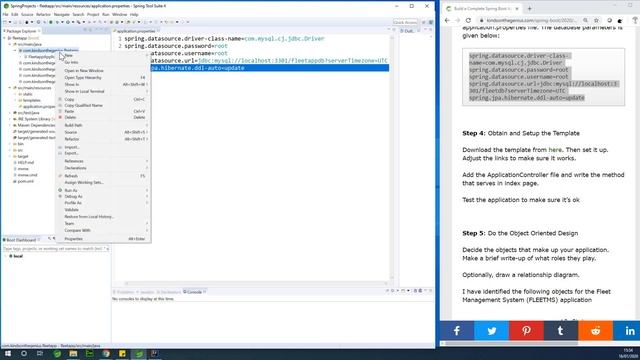This screenshot has height=360, width=640.
Task: Open the Navigate menu
Action: [x=62, y=14]
